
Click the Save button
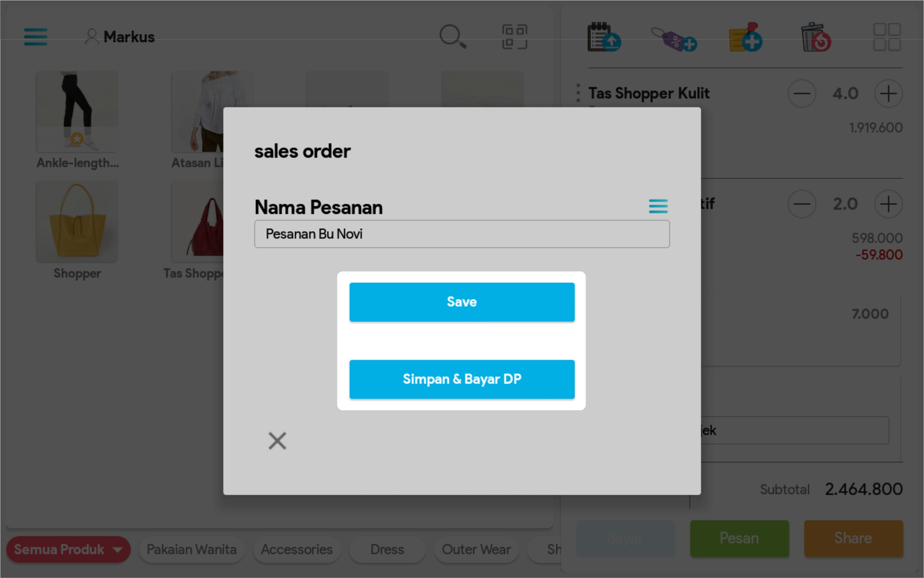click(x=462, y=302)
